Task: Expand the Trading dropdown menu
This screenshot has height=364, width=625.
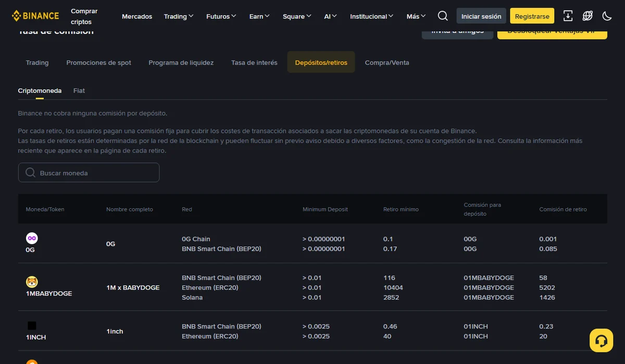Action: point(179,16)
